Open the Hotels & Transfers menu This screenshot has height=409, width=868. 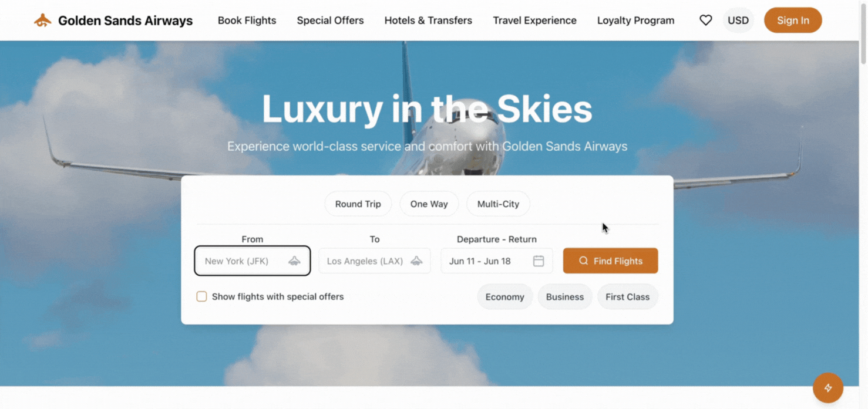428,20
